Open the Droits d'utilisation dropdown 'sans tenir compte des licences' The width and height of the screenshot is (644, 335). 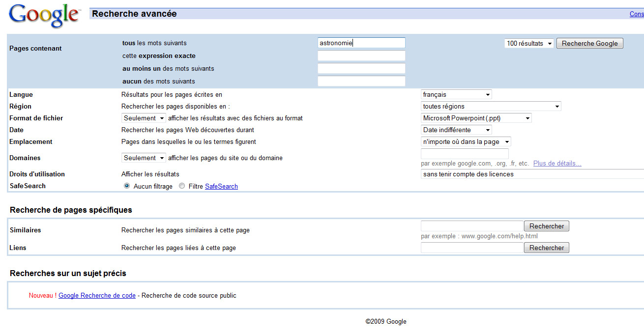(532, 174)
